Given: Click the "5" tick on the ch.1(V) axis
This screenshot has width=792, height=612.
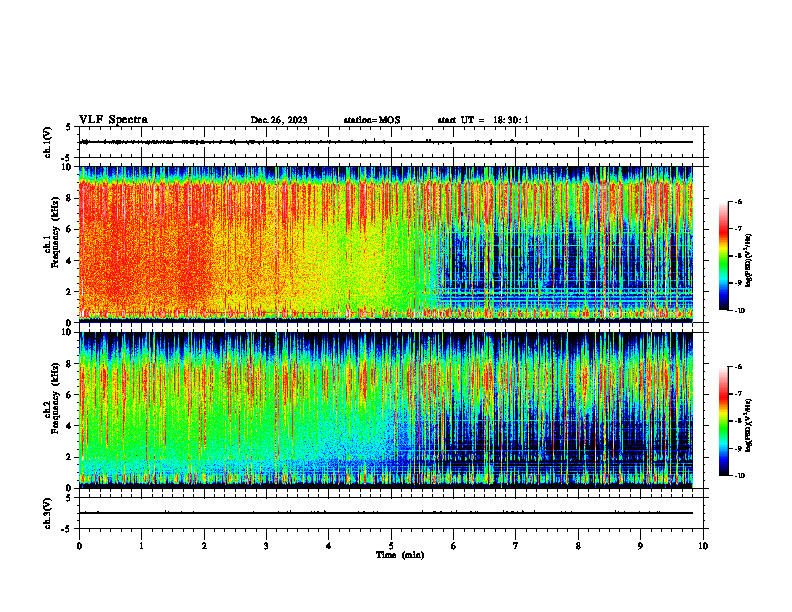Looking at the screenshot, I should 68,127.
